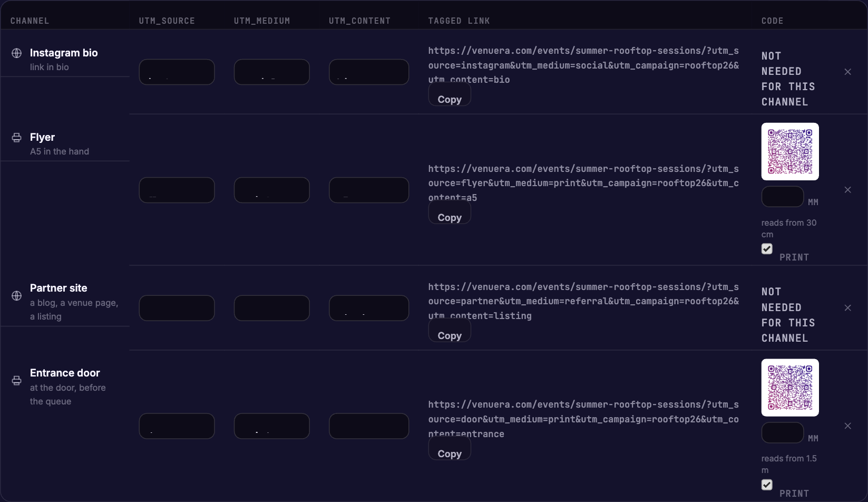The image size is (868, 502).
Task: Edit utm_content field for Entrance door
Action: point(369,426)
